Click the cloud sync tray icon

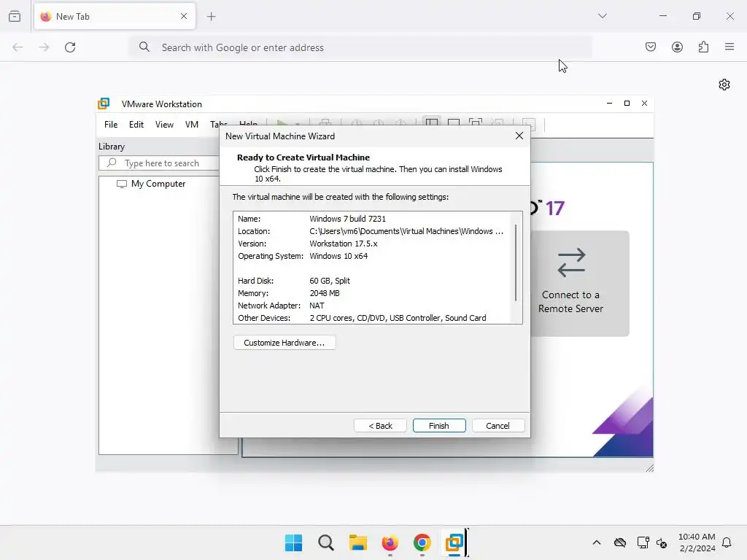[x=620, y=542]
